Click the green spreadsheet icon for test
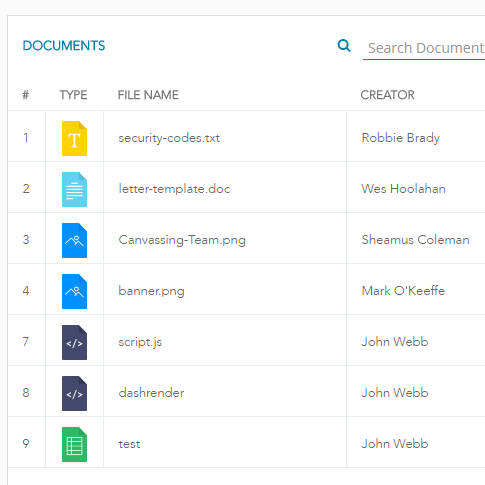The image size is (485, 485). point(74,444)
